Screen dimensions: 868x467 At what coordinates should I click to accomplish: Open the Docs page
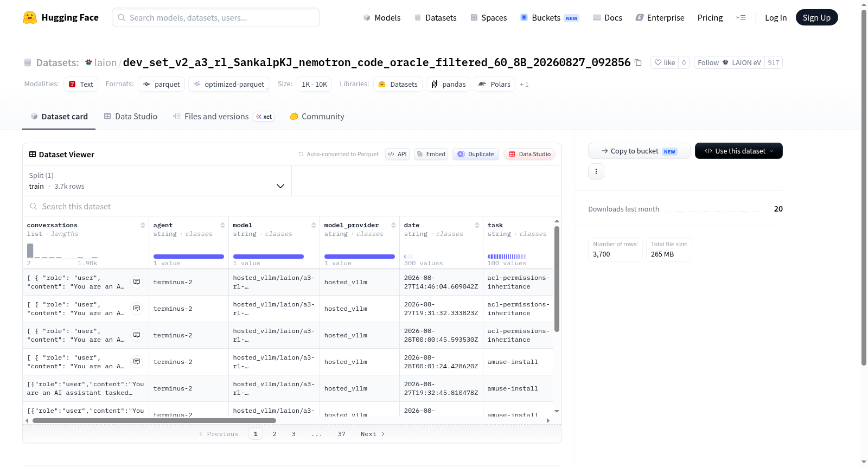[607, 17]
